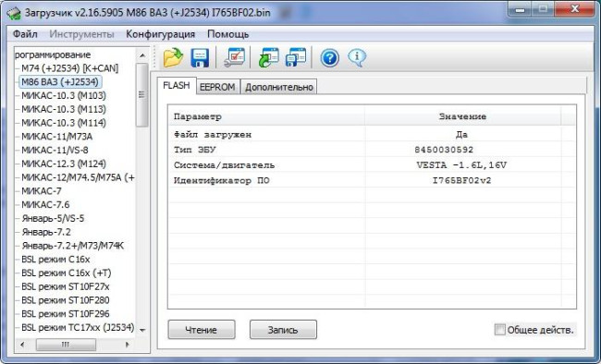Select МИКАС-7 entry in the list

click(42, 191)
